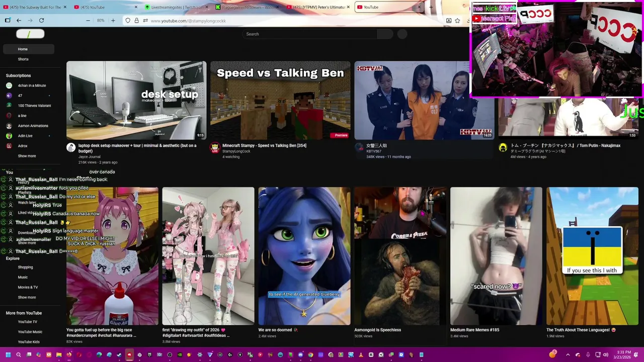
Task: Click the install app icon in the address bar
Action: pos(448,21)
